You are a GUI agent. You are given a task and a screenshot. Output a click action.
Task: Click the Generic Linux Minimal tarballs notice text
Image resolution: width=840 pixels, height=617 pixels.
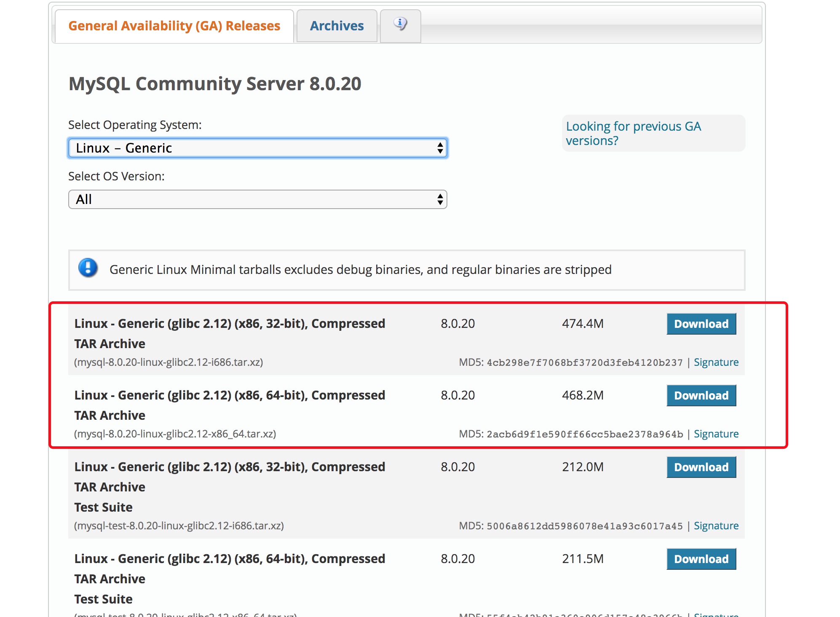[x=361, y=270]
